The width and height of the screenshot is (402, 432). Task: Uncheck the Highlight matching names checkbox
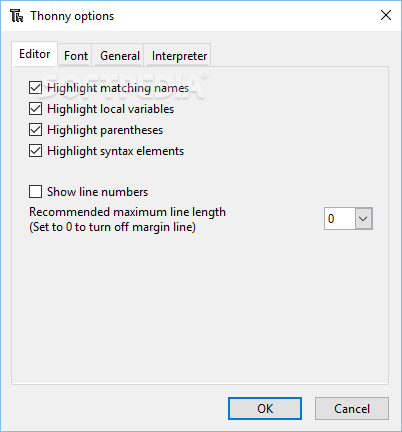pos(35,88)
